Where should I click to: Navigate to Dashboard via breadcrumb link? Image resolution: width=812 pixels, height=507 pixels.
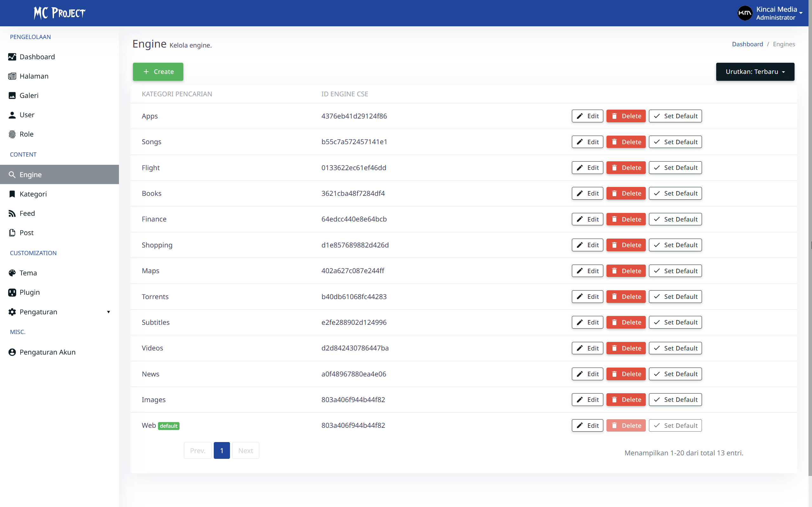[x=748, y=44]
